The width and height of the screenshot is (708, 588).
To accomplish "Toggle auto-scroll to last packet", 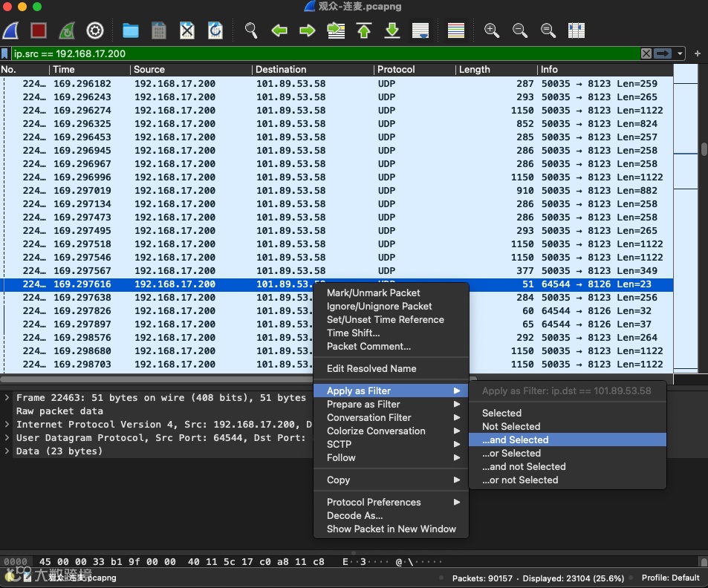I will 420,30.
